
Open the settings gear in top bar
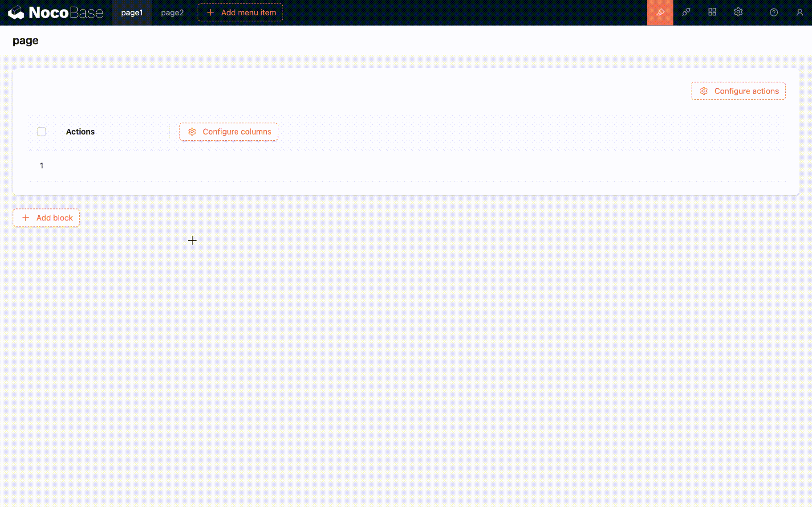click(738, 12)
